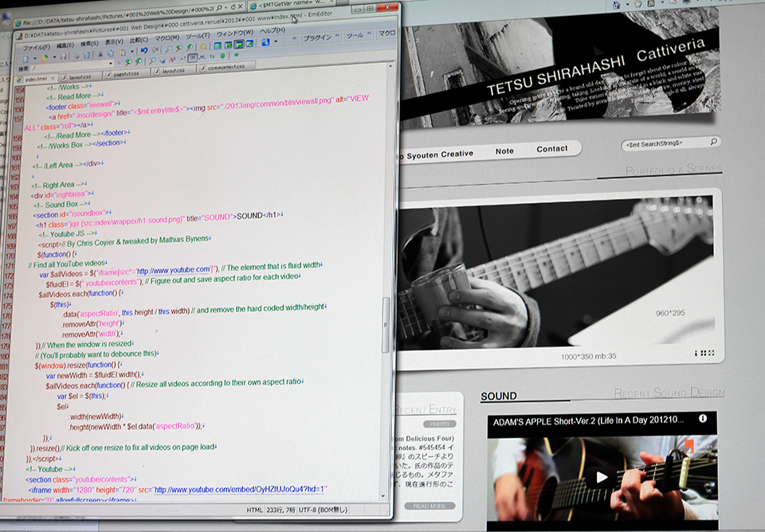Open the 編集(E) menu
Viewport: 765px width, 532px height.
pos(65,45)
